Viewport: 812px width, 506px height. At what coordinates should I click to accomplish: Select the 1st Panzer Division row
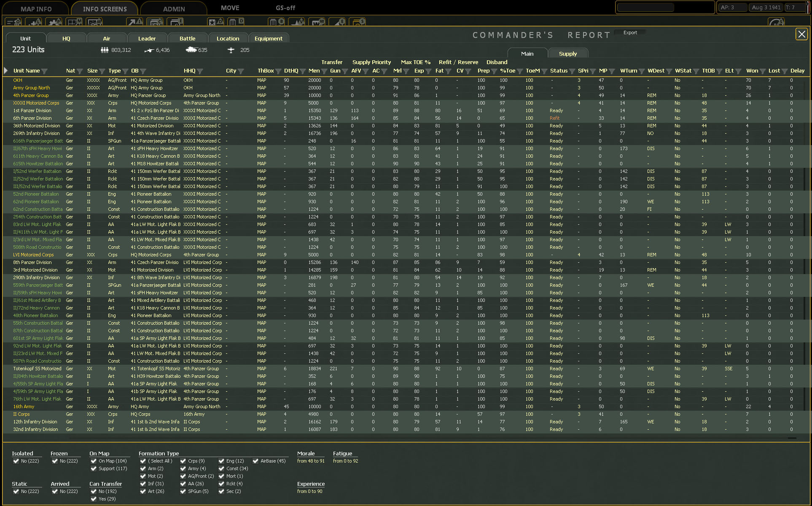[32, 110]
